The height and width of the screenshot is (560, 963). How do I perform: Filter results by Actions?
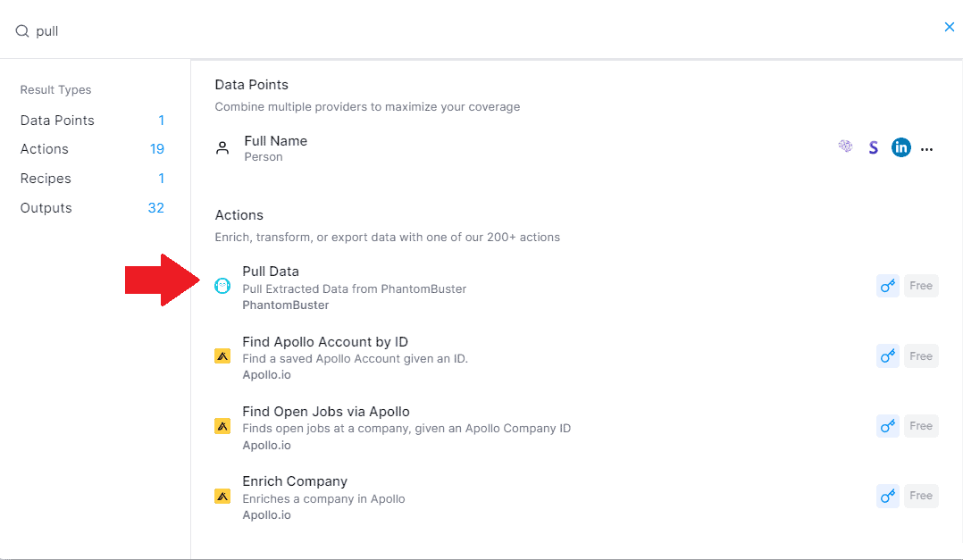coord(92,149)
